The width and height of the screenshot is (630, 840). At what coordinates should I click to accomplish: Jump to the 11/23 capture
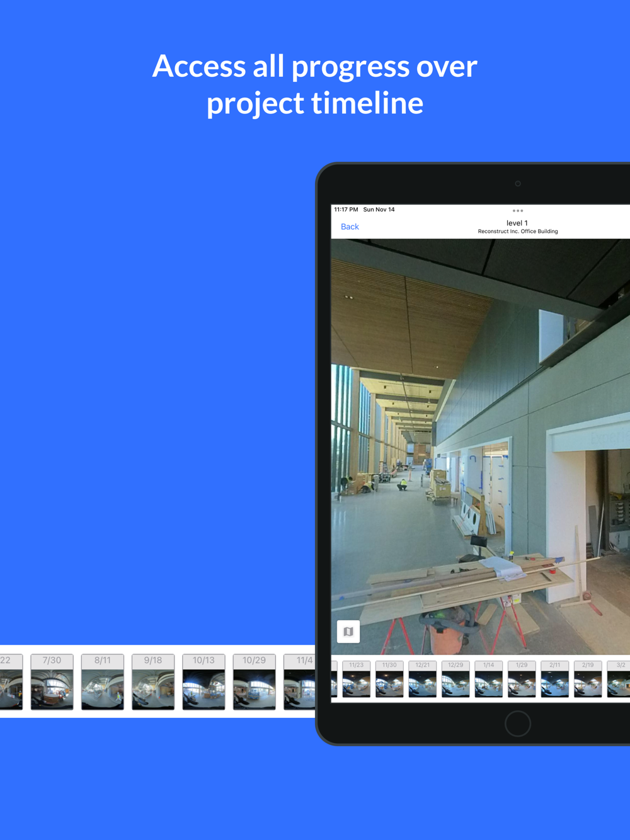[356, 679]
